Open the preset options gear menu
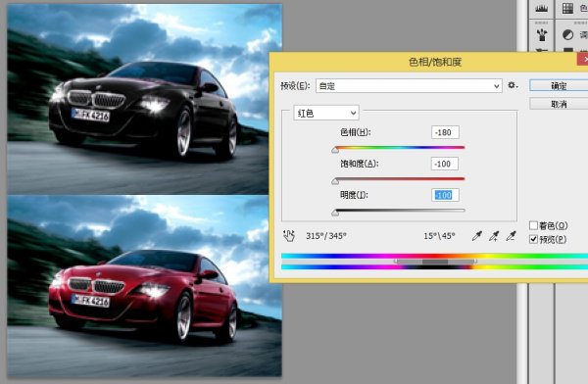Viewport: 588px width, 384px height. click(513, 85)
